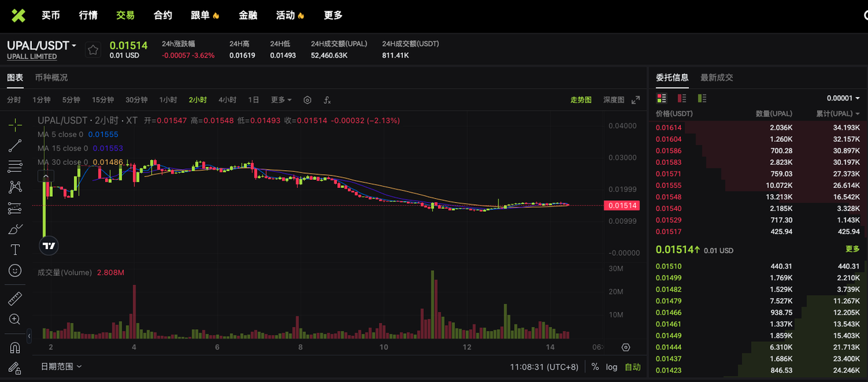Collapse the indicator legend arrow
The image size is (868, 382).
46,176
